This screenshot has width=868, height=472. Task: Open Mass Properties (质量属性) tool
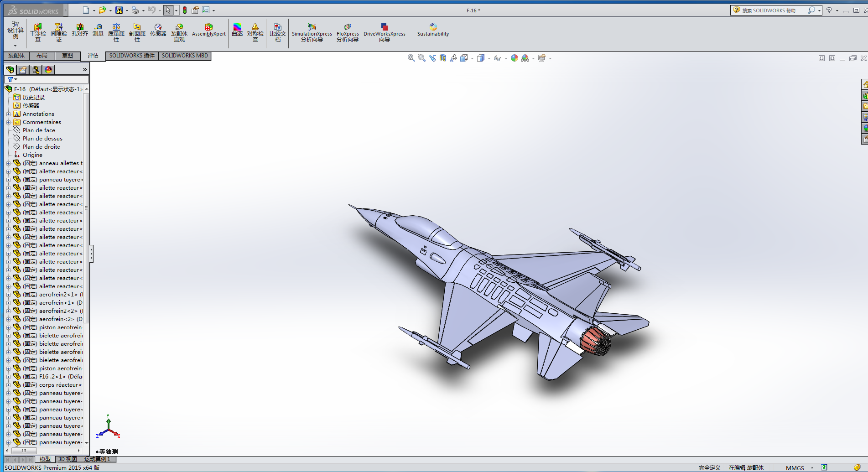(116, 32)
